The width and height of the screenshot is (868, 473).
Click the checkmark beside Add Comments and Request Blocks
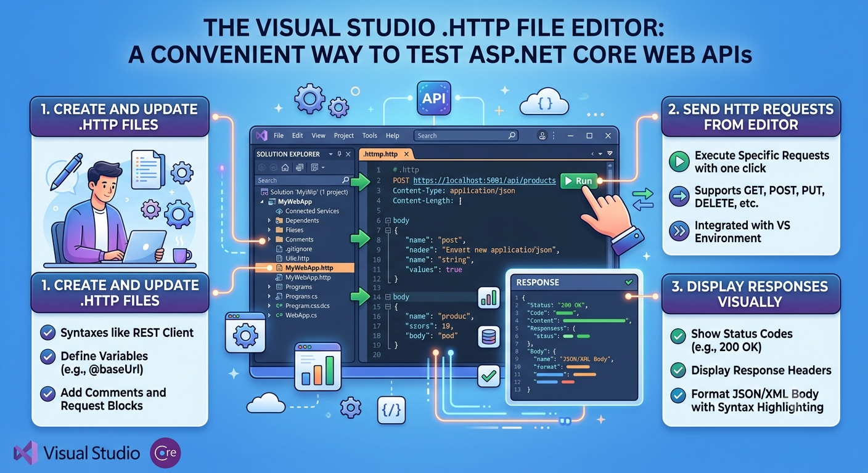[x=47, y=392]
